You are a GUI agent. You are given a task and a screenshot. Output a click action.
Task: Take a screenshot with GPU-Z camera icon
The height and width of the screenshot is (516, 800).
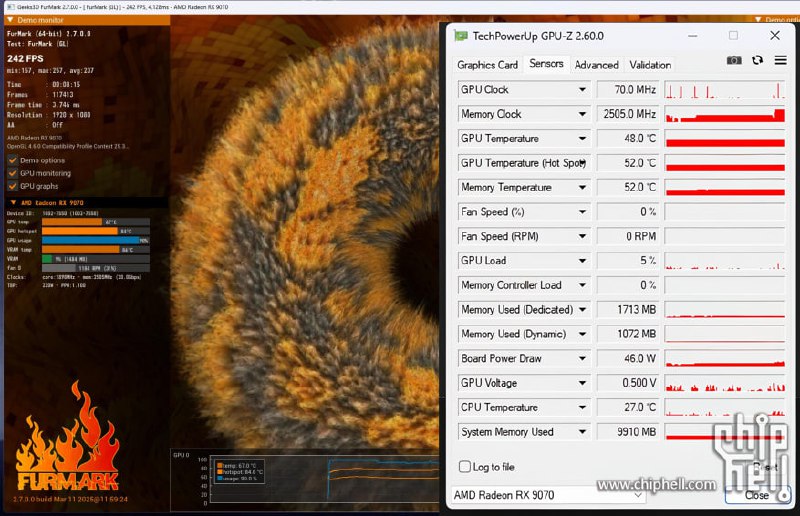[x=734, y=60]
